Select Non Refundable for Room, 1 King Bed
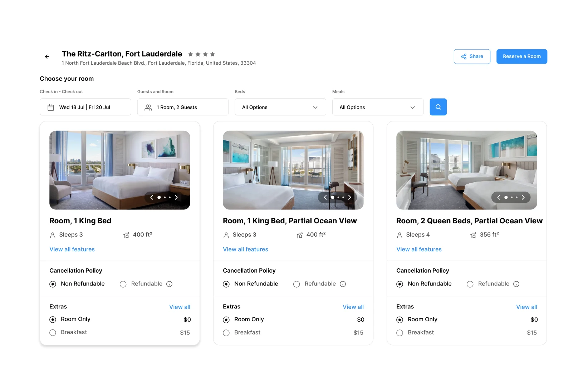This screenshot has height=387, width=588. 53,284
